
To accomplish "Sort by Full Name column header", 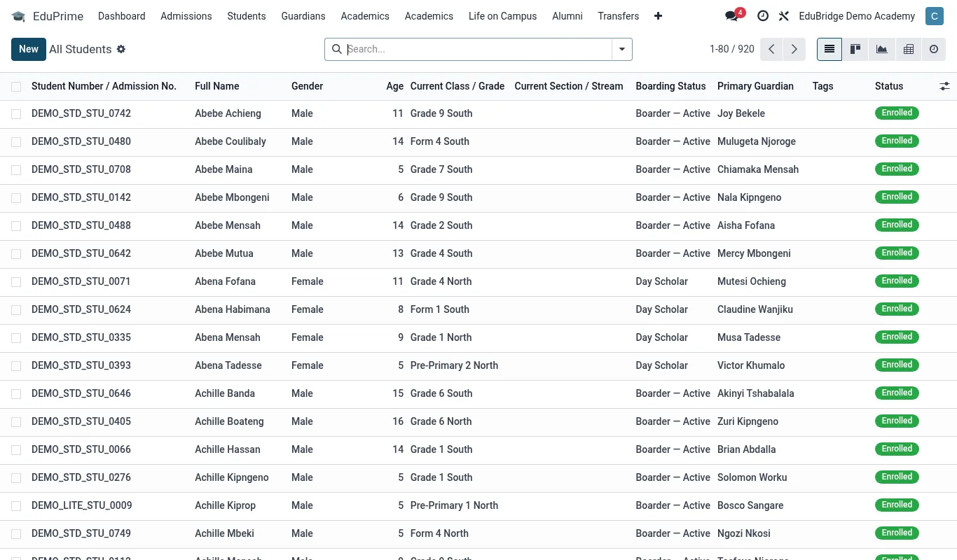I will 217,86.
